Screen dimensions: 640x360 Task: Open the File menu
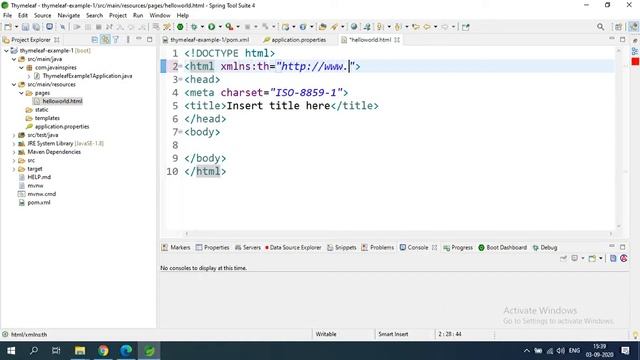7,15
